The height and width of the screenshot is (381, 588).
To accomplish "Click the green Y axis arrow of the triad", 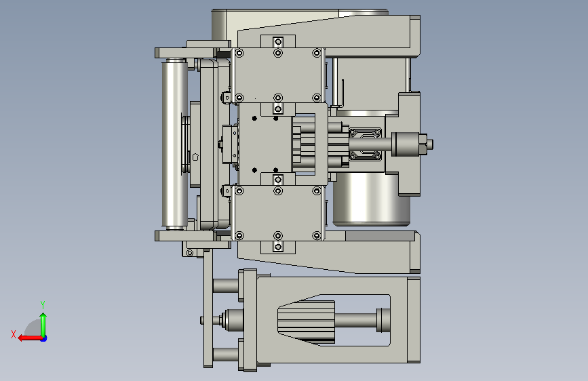I will click(43, 324).
